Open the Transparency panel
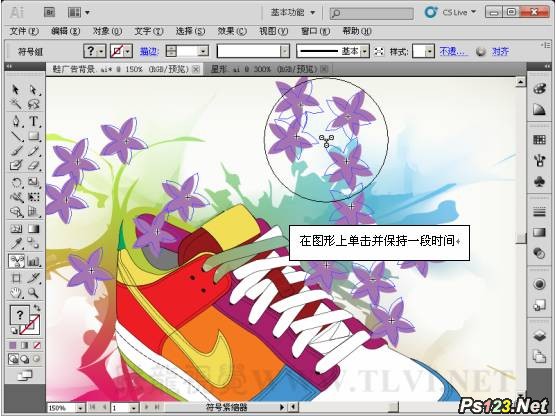 coord(539,253)
